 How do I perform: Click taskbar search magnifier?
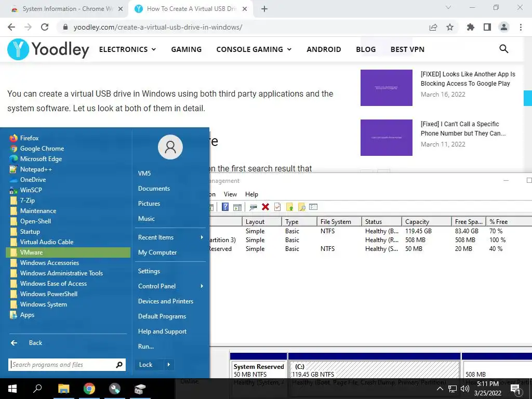(37, 389)
